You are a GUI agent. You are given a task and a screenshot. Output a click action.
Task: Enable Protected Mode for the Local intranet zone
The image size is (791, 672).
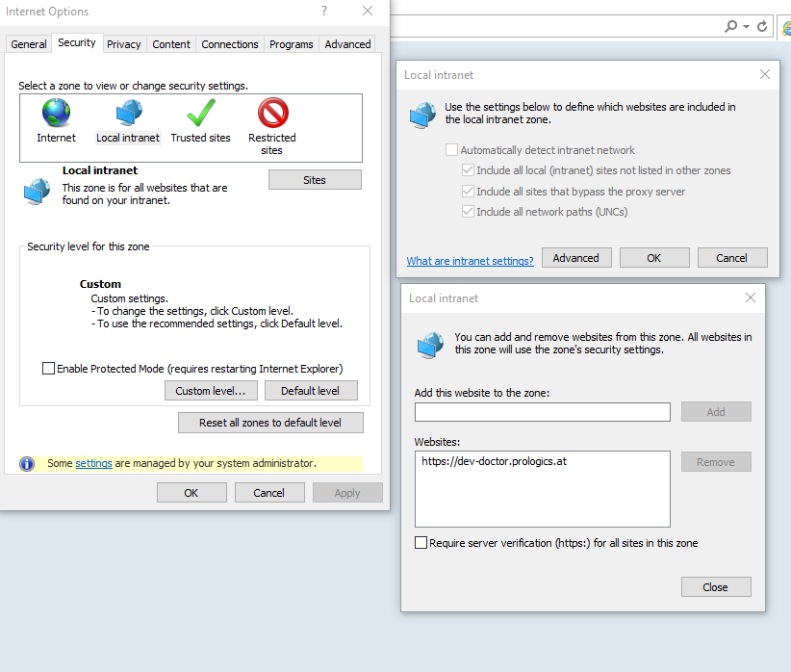48,368
